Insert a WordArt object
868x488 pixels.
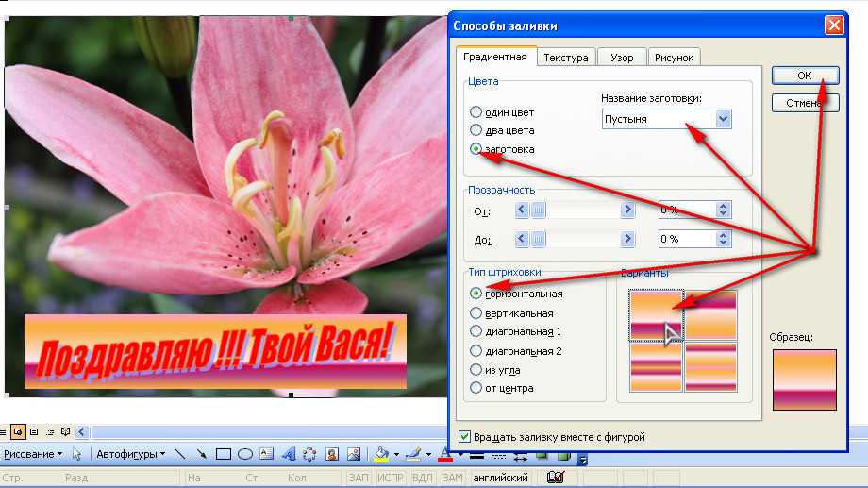[x=289, y=454]
